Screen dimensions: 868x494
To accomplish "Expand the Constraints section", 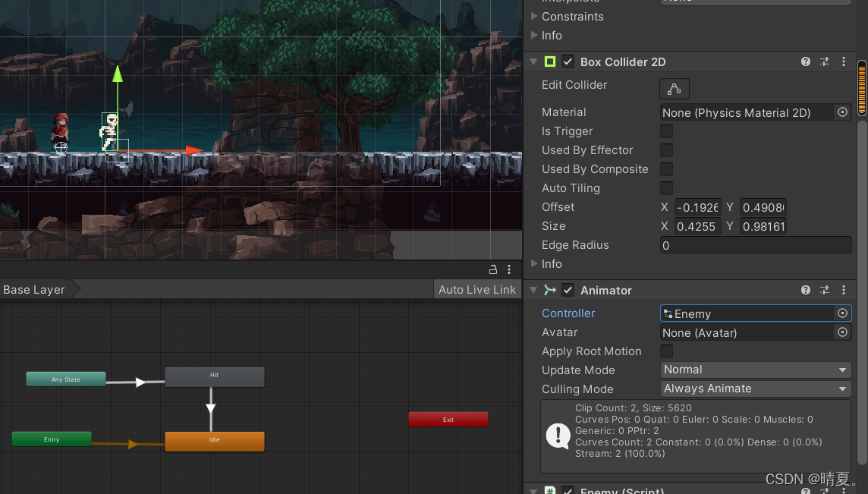I will tap(534, 16).
